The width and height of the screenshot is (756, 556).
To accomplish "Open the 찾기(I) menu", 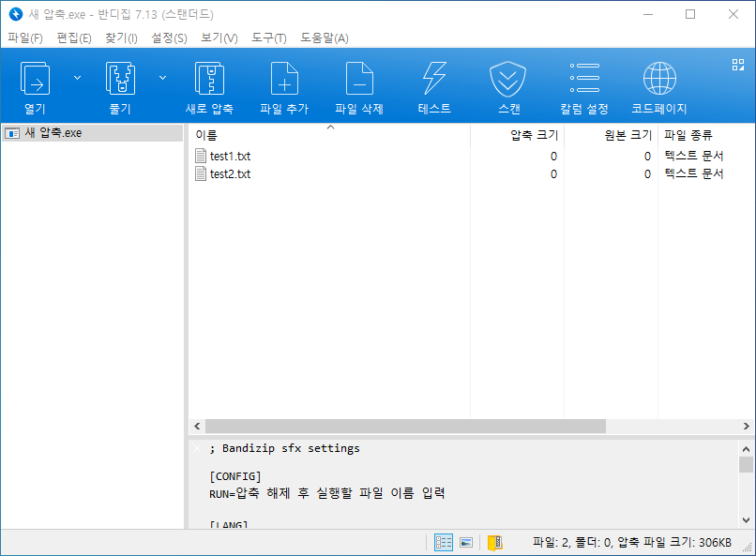I will coord(121,38).
